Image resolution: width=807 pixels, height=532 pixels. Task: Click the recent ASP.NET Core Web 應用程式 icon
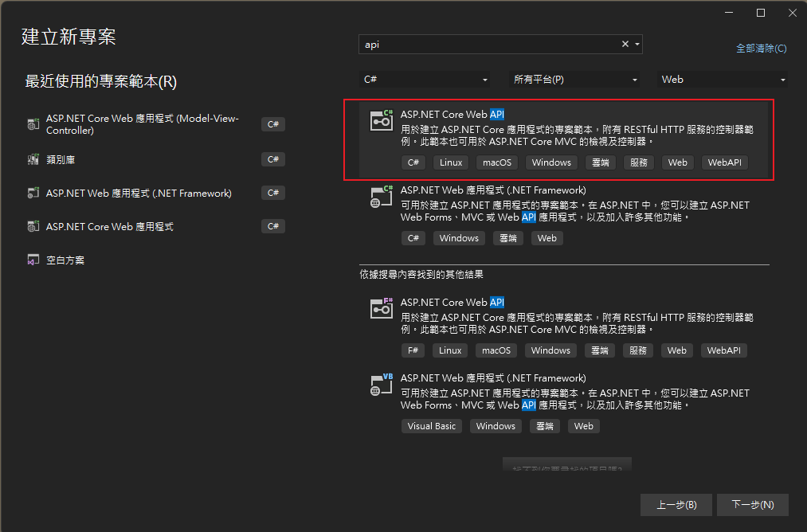pyautogui.click(x=33, y=226)
